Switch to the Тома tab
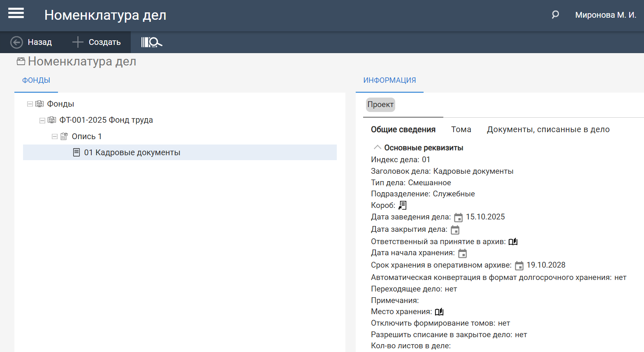Screen dimensions: 644x352 pyautogui.click(x=461, y=129)
